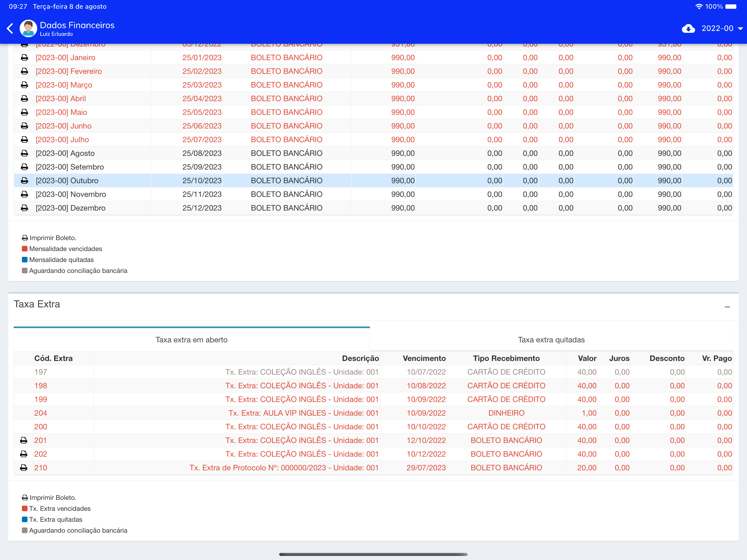The width and height of the screenshot is (747, 560).
Task: Select BOLETO BANCÁRIO in the Setembro row
Action: pos(286,167)
